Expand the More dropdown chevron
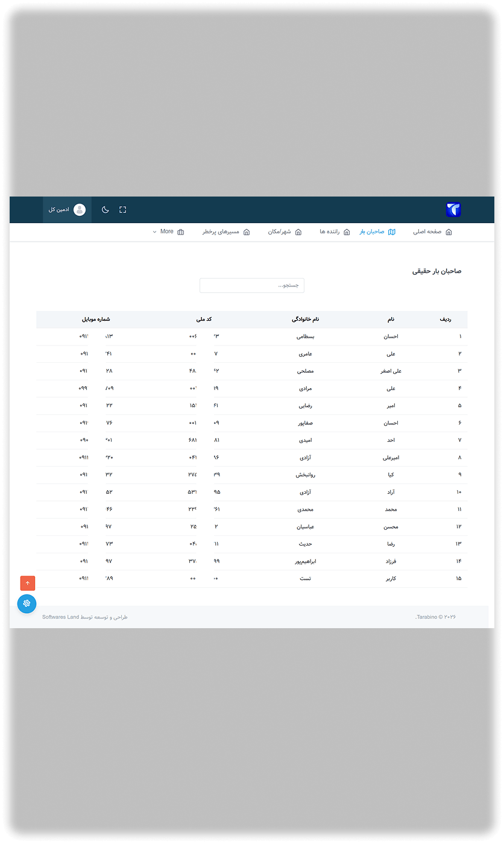Image resolution: width=504 pixels, height=844 pixels. (x=154, y=232)
